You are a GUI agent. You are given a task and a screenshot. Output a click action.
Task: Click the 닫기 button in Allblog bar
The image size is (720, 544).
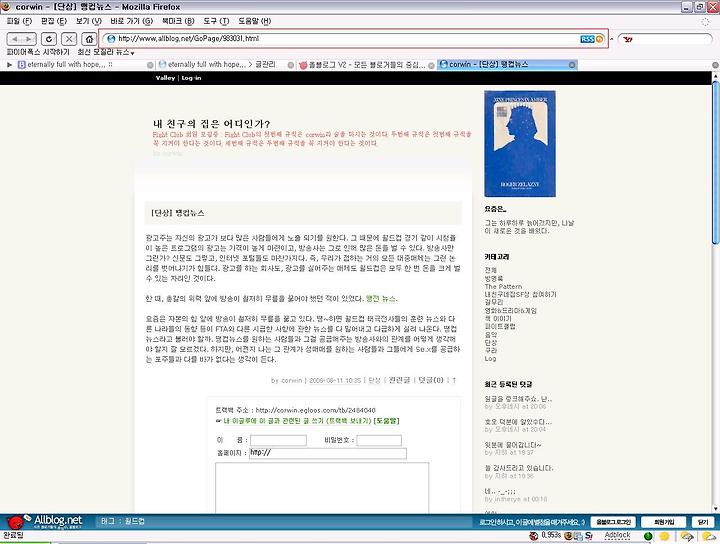tap(703, 522)
